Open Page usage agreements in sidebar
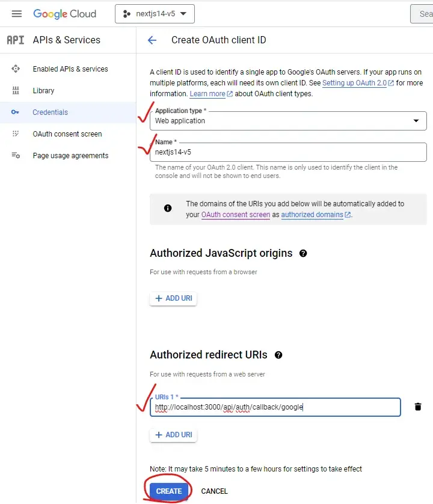 coord(70,156)
